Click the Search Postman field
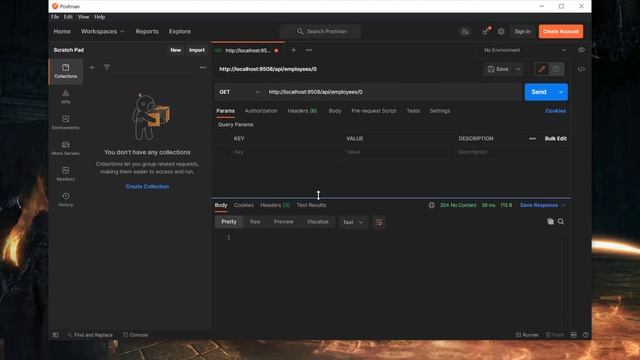This screenshot has width=640, height=360. 320,31
